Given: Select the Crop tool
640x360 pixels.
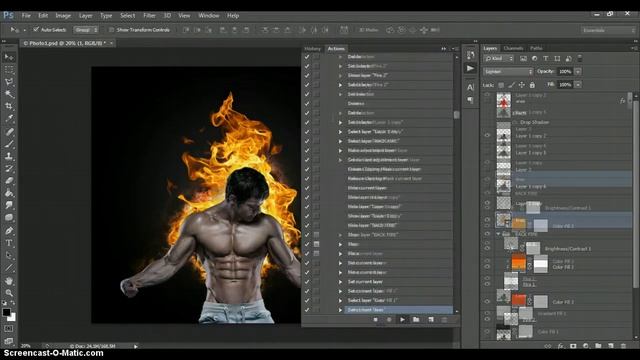Looking at the screenshot, I should pos(9,107).
